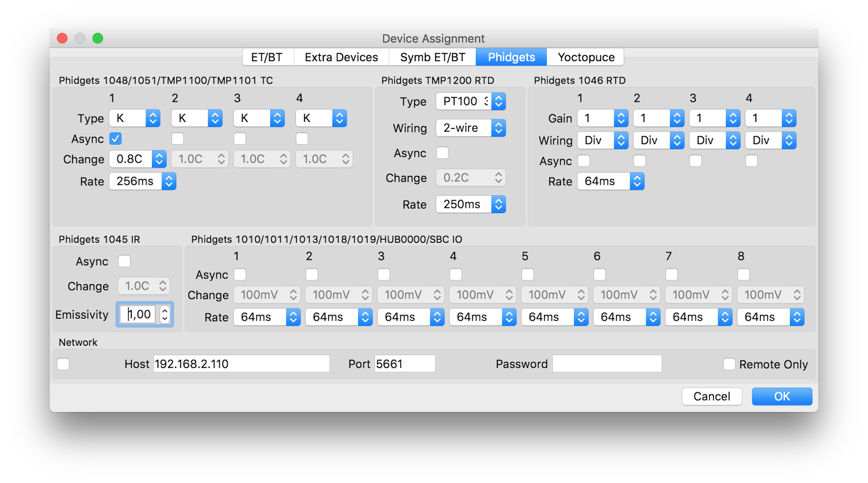This screenshot has width=868, height=483.
Task: Open TC channel 4 Type dropdown
Action: pos(321,118)
